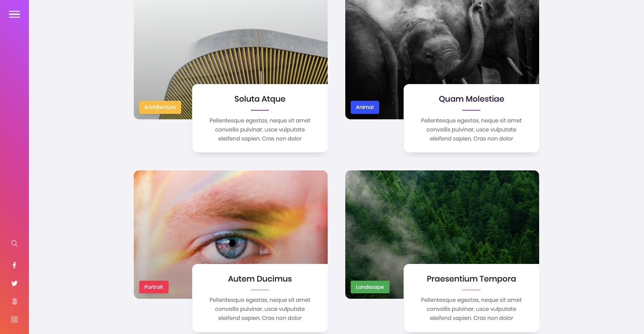The width and height of the screenshot is (644, 334).
Task: Open the search magnifier icon
Action: click(14, 243)
